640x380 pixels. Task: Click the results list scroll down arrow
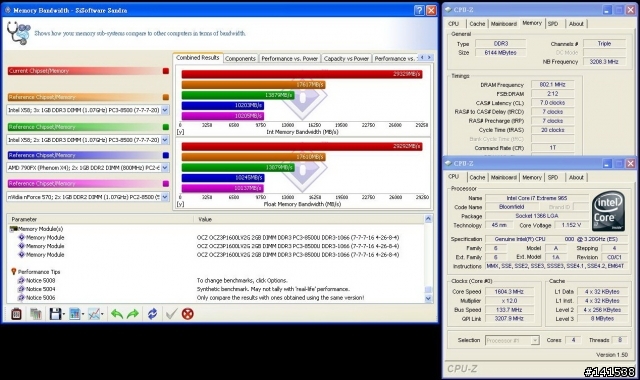point(428,298)
